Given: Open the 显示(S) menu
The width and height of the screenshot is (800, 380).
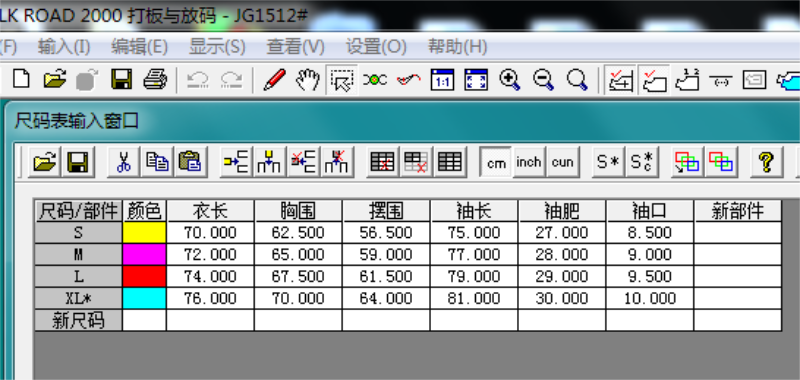Looking at the screenshot, I should click(217, 47).
